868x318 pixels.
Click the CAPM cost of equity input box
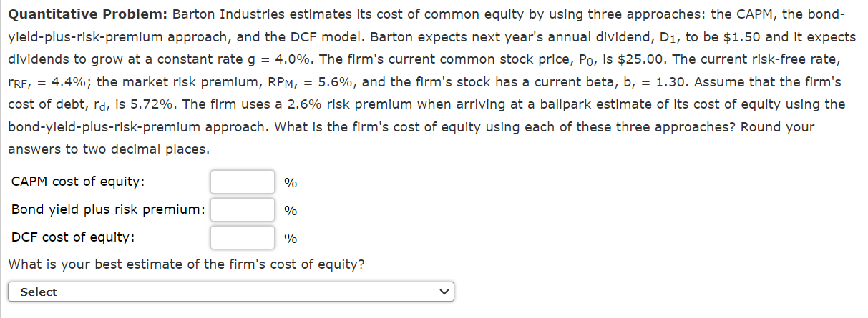[242, 182]
